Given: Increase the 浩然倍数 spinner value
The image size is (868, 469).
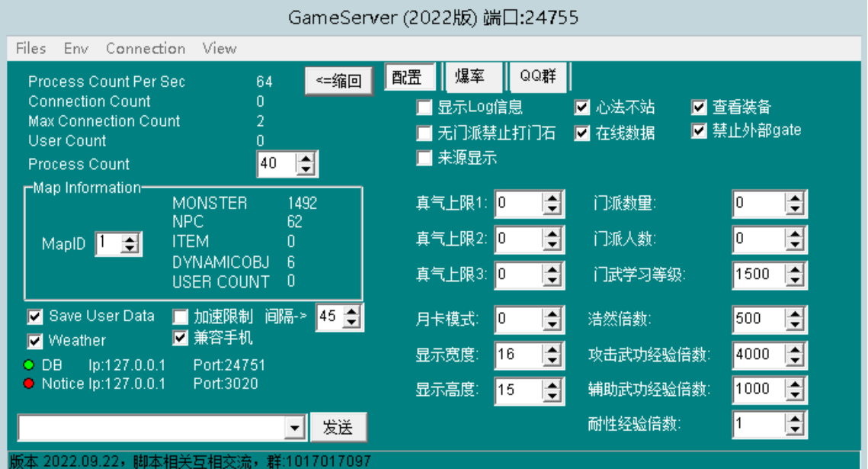Looking at the screenshot, I should pyautogui.click(x=795, y=314).
